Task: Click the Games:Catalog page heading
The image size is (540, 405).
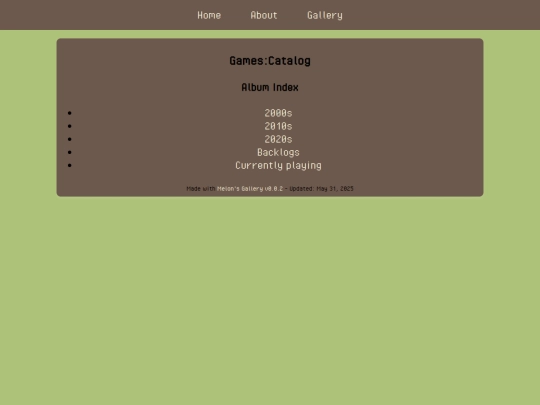Action: point(270,61)
